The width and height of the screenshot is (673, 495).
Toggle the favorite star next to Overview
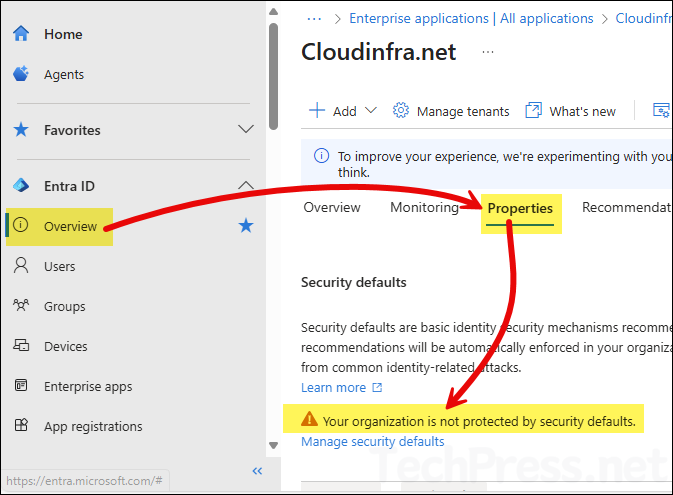click(246, 226)
